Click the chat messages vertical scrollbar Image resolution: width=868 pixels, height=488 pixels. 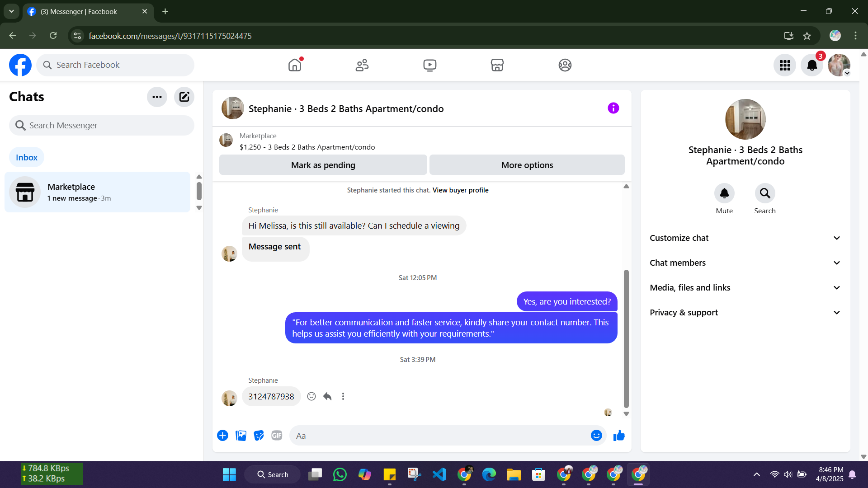tap(626, 339)
